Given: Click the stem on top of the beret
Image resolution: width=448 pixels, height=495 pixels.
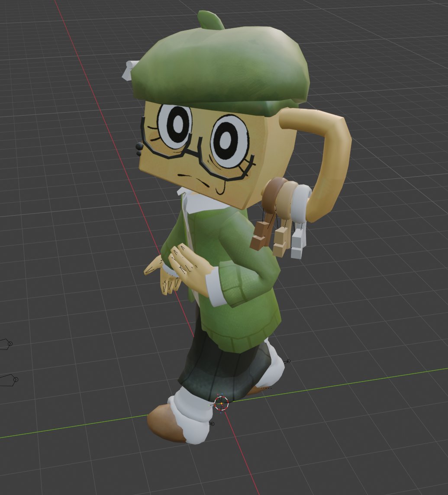Looking at the screenshot, I should click(x=211, y=19).
